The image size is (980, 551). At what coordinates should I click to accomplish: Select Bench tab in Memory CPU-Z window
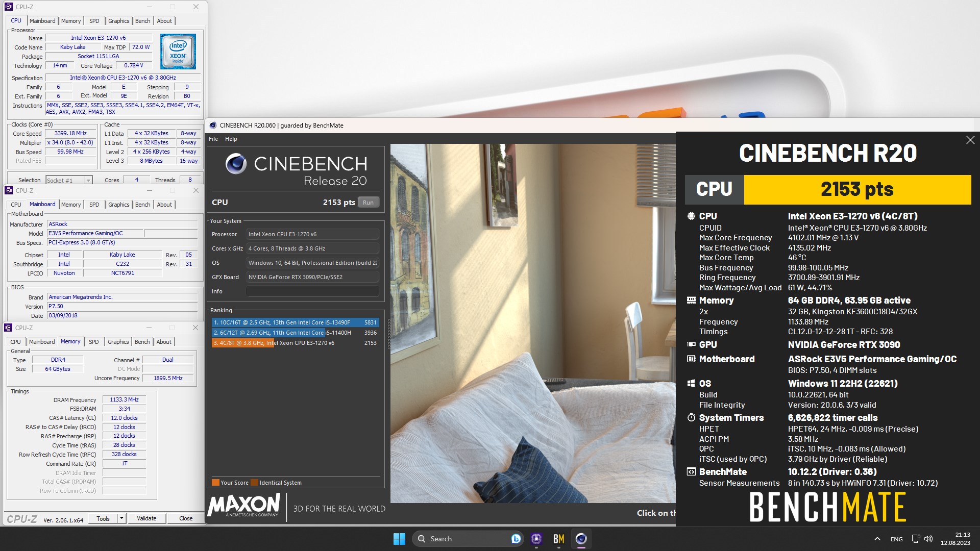pos(142,342)
